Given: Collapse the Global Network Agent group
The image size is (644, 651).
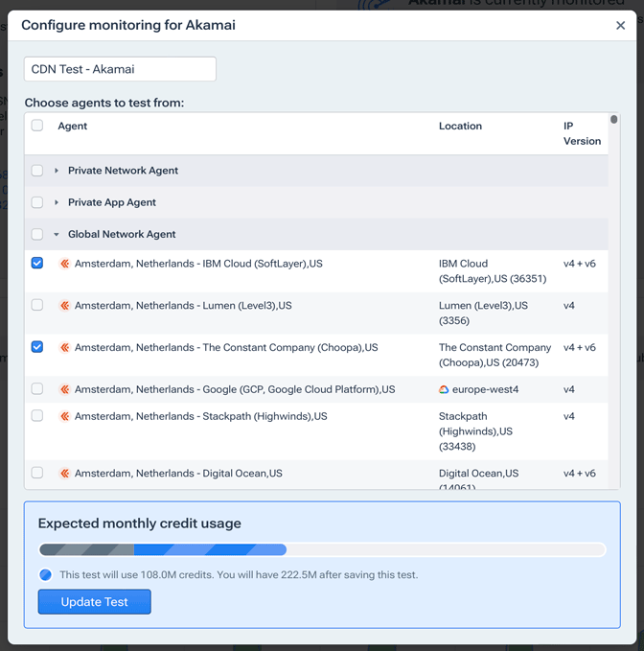Looking at the screenshot, I should pos(57,234).
